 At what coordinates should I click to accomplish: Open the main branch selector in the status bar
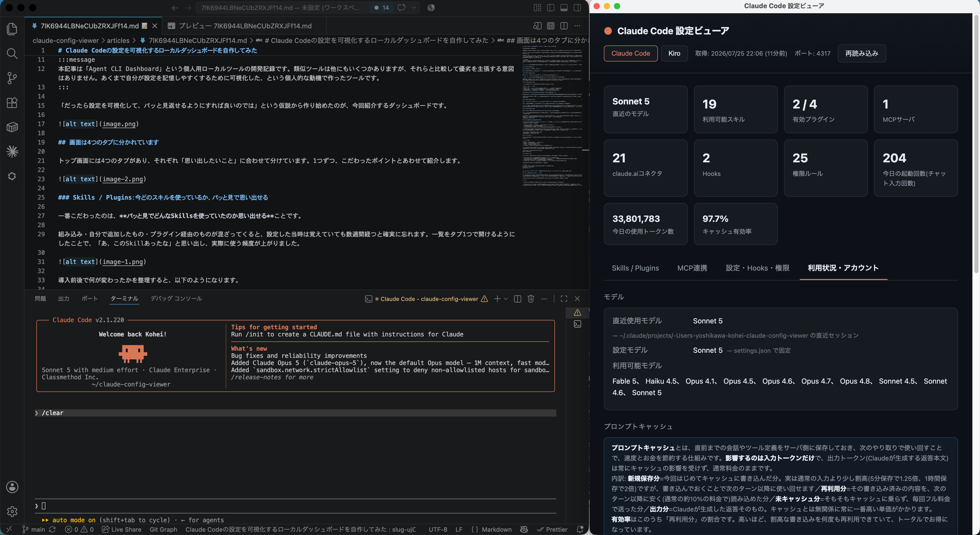33,529
